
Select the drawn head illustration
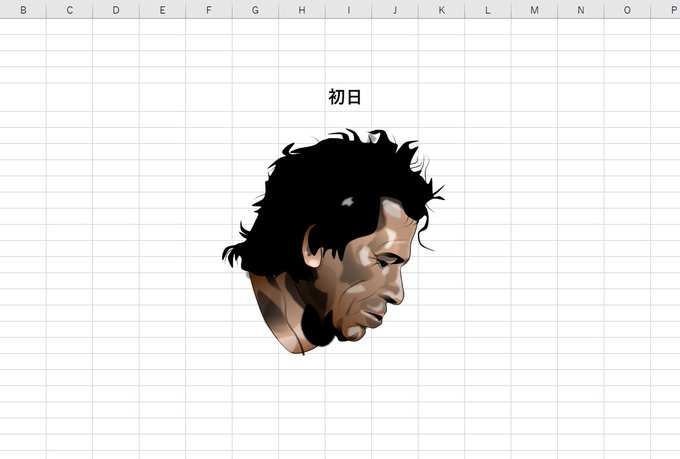tap(333, 241)
